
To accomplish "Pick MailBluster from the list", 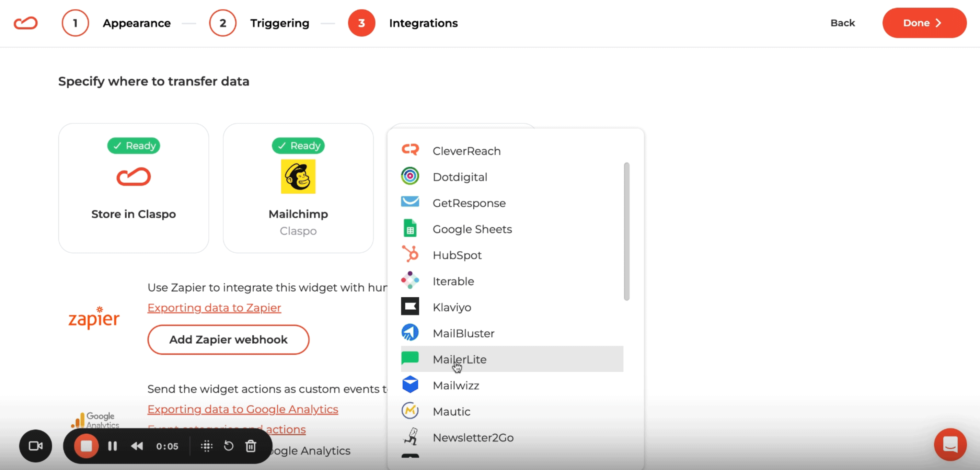I will 512,333.
